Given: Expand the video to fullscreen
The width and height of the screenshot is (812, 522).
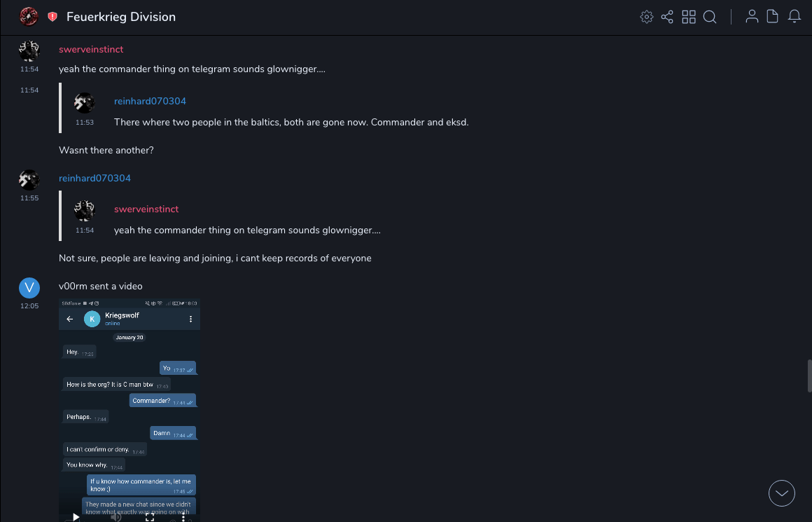Looking at the screenshot, I should pos(149,518).
